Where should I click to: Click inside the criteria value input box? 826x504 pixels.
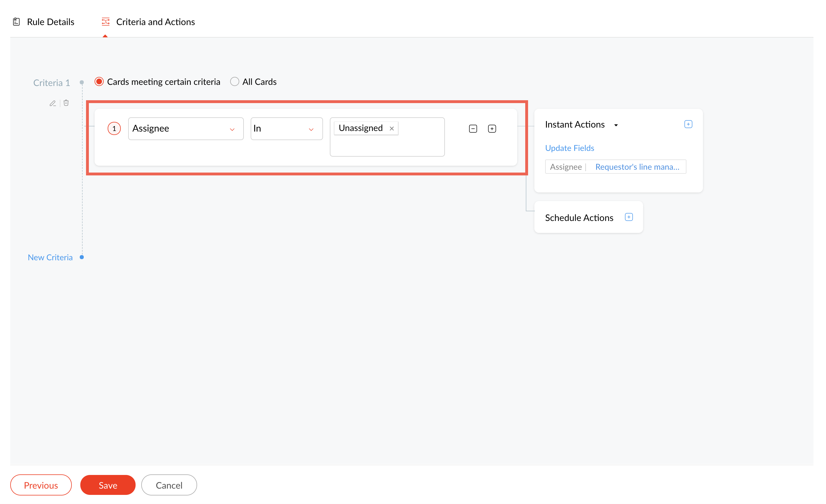pos(387,146)
